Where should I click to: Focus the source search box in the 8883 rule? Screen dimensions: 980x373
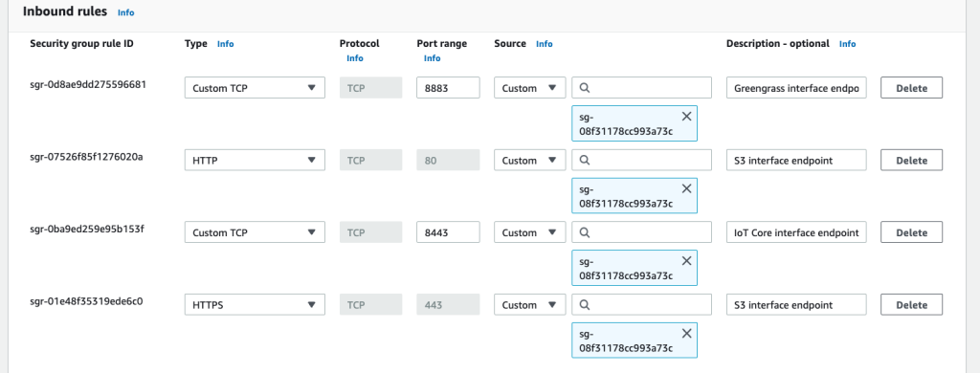pyautogui.click(x=642, y=88)
